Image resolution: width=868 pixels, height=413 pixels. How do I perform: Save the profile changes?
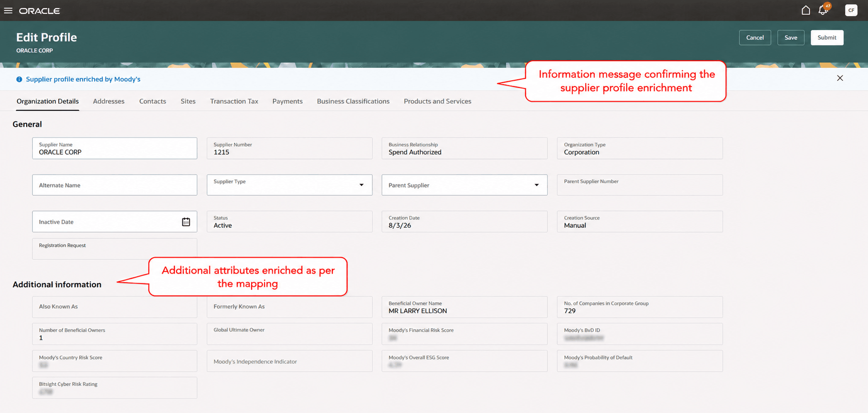tap(791, 38)
